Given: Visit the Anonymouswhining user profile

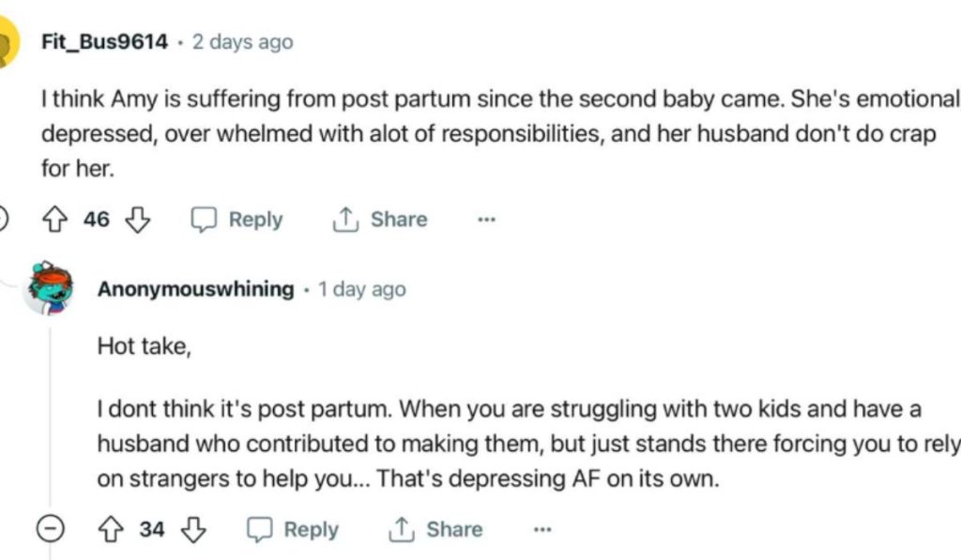Looking at the screenshot, I should click(195, 289).
